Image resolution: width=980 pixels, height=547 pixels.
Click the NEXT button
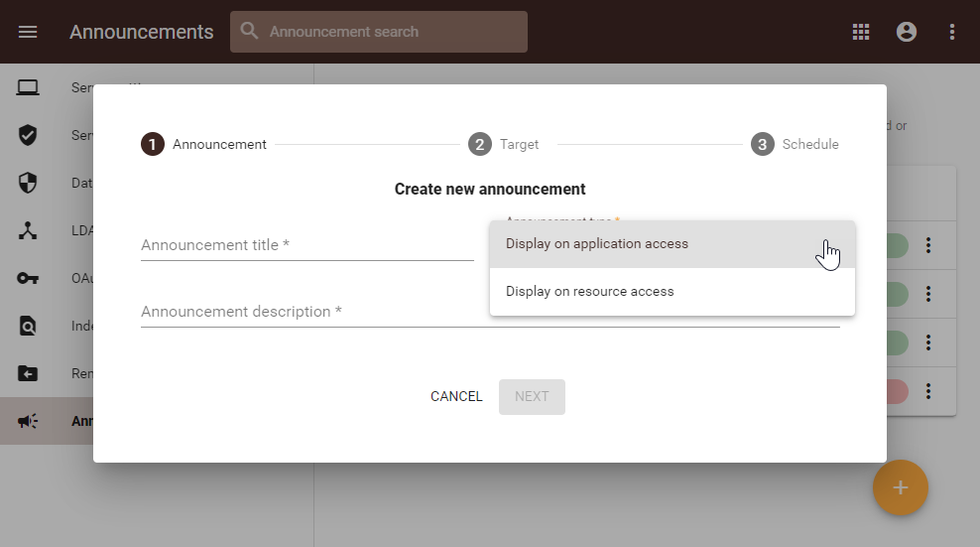coord(532,397)
